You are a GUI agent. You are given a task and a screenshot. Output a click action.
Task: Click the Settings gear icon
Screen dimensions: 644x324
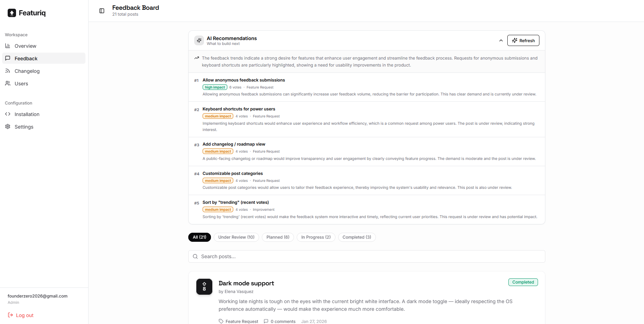pyautogui.click(x=8, y=127)
